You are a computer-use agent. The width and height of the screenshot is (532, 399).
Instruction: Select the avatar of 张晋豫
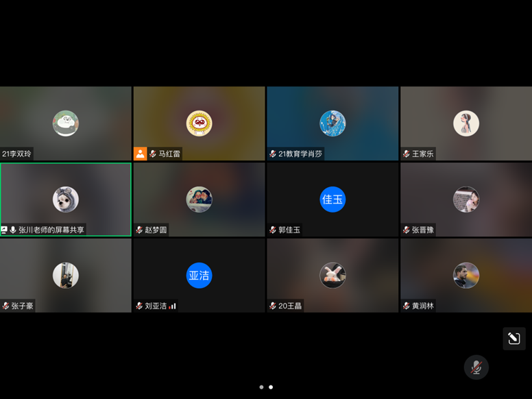coord(466,199)
